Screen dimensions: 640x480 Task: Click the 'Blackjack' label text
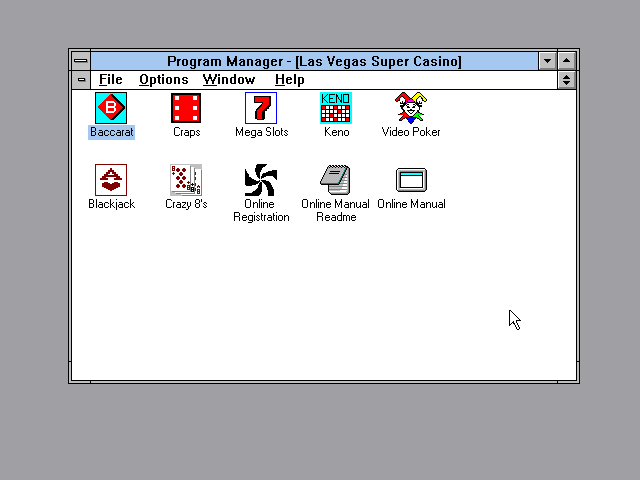[111, 204]
